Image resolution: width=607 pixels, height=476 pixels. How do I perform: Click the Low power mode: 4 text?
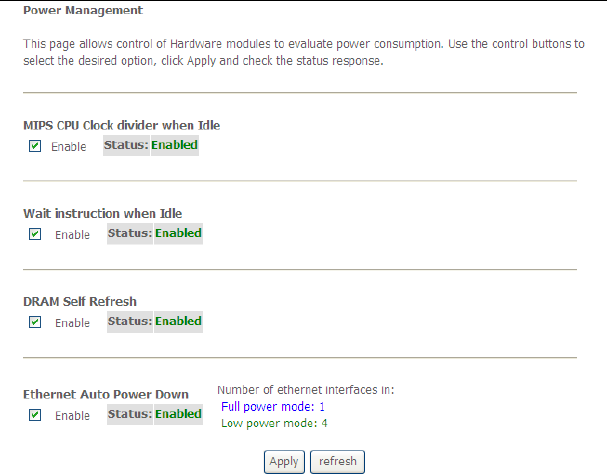click(x=274, y=423)
